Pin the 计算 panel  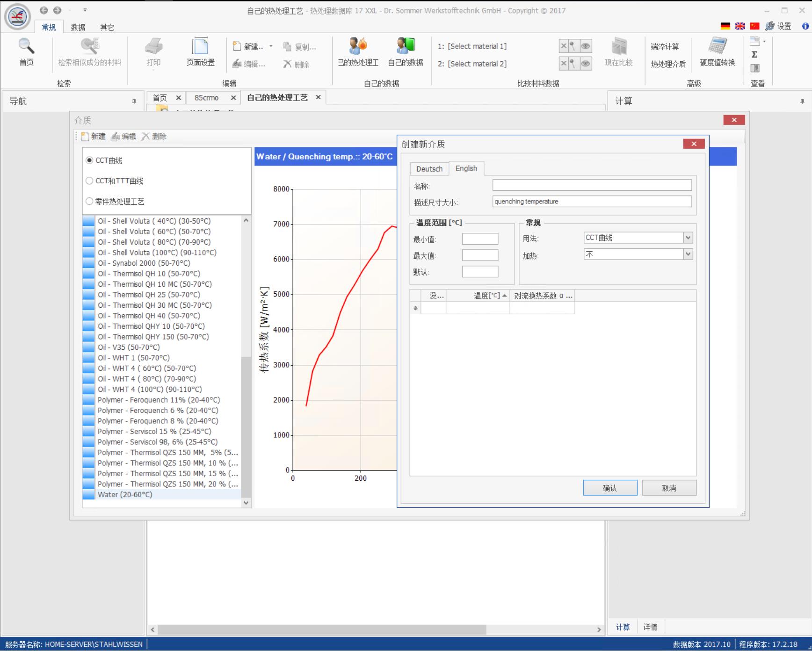point(802,101)
